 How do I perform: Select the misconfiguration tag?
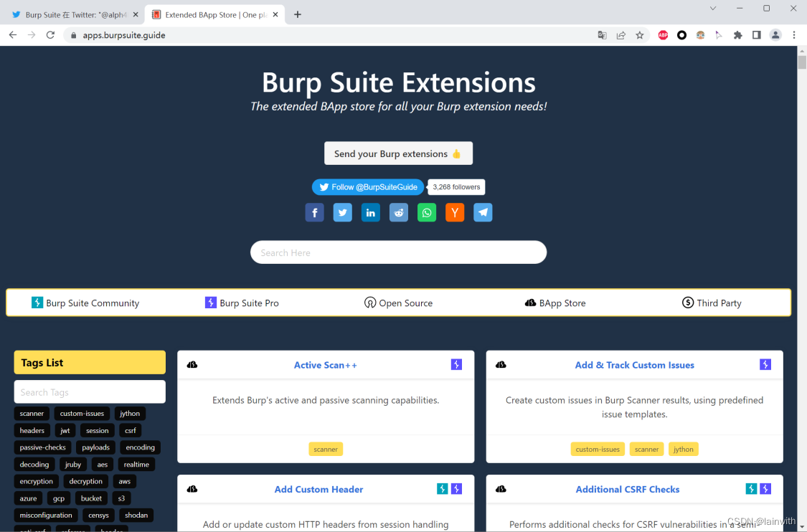click(x=46, y=515)
